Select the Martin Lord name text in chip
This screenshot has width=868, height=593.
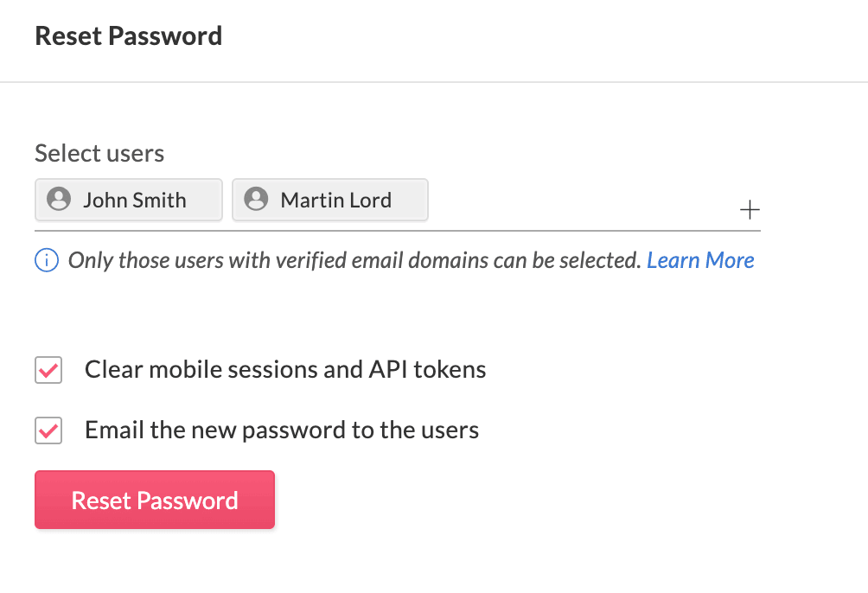[336, 200]
